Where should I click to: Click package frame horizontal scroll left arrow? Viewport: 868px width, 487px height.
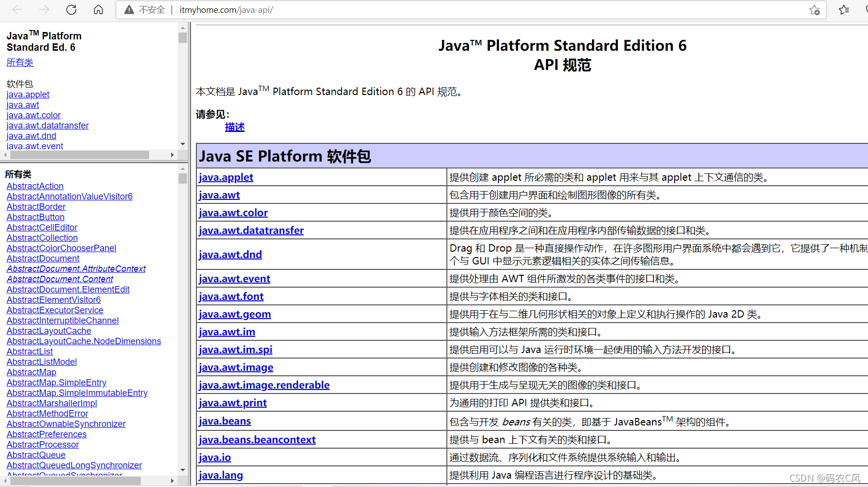pos(5,155)
